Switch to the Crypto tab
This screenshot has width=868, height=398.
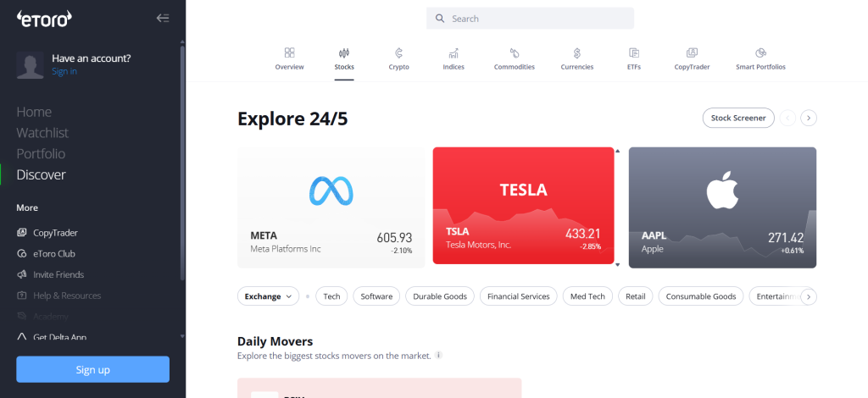(398, 59)
